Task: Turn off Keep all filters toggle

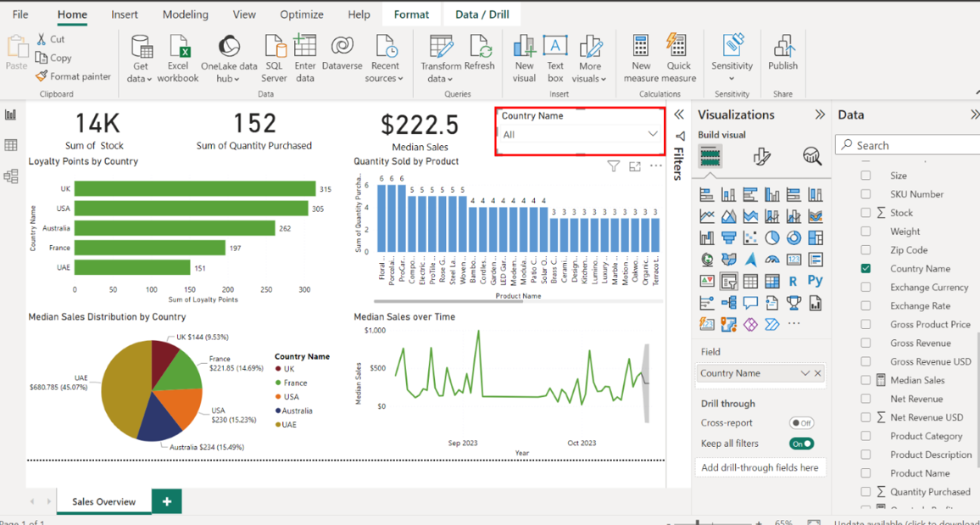Action: pos(800,444)
